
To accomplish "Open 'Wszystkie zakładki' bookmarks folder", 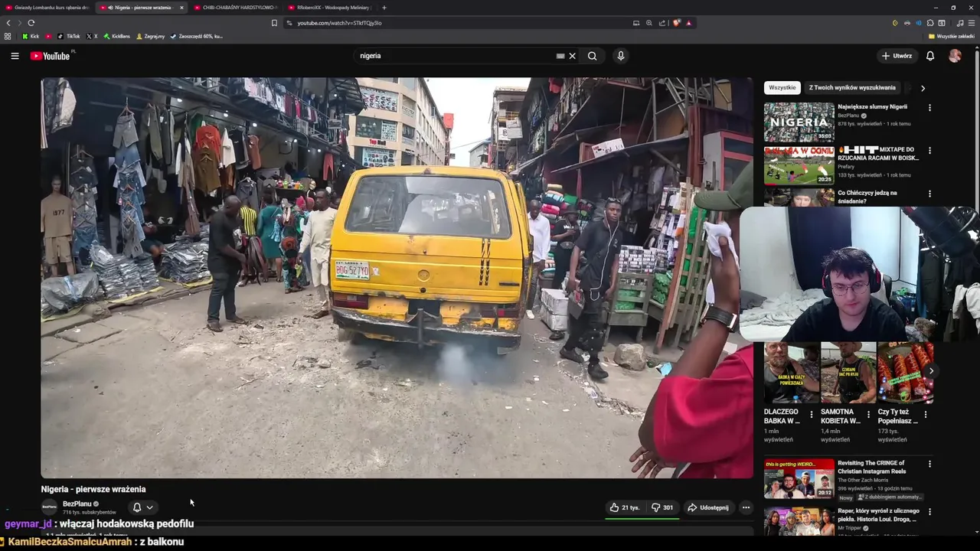I will click(952, 36).
